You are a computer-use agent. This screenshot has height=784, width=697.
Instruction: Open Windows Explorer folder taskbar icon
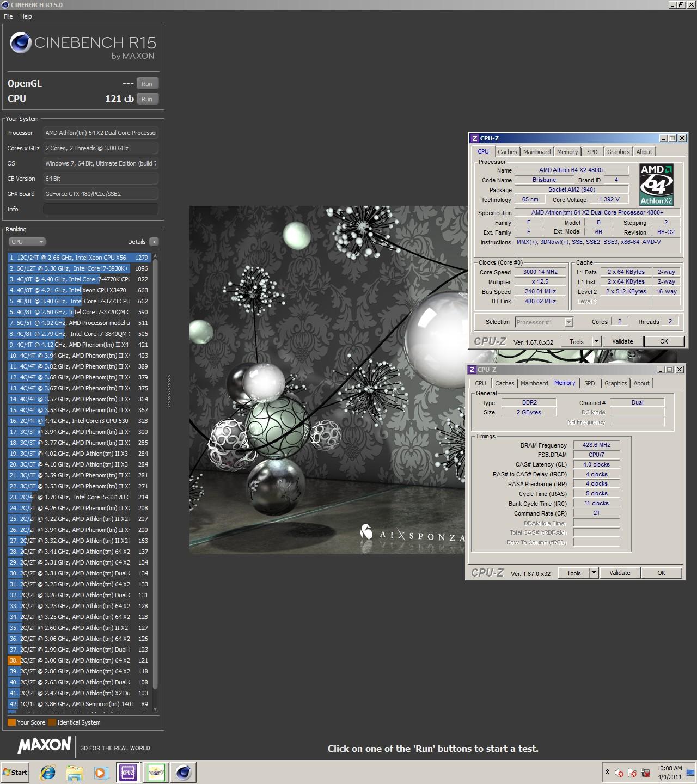coord(75,772)
